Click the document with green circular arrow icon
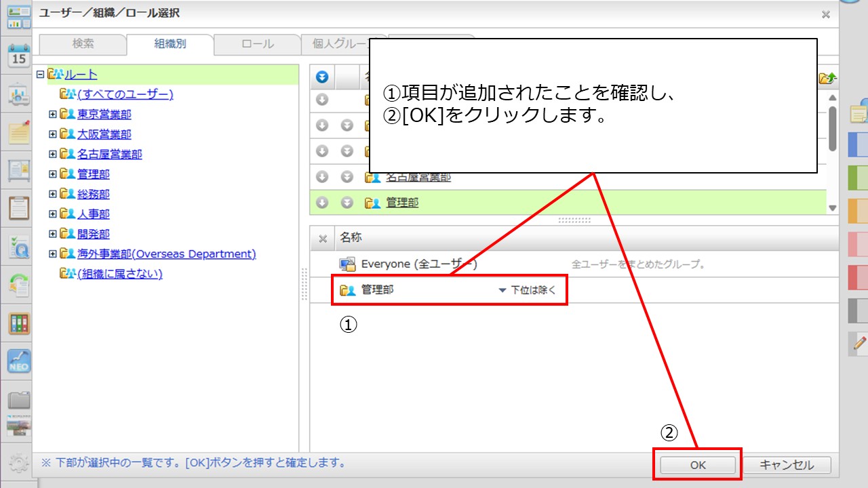 (19, 285)
